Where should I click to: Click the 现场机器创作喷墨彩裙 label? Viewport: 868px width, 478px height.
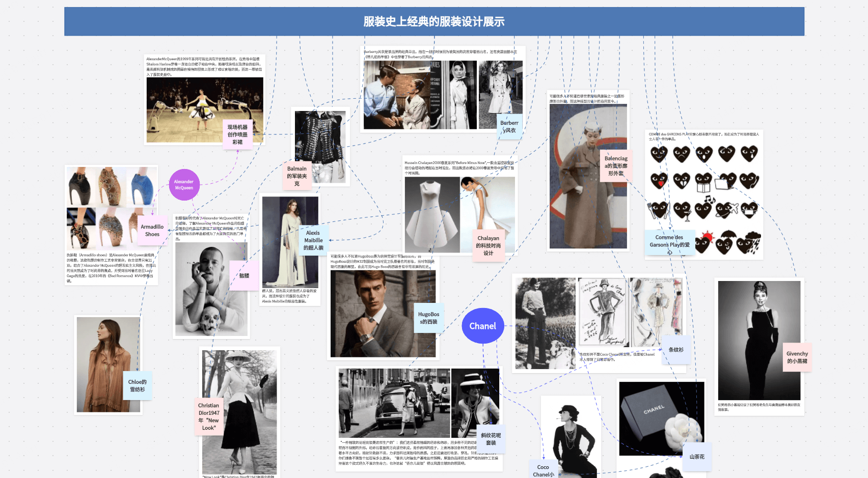pyautogui.click(x=237, y=134)
